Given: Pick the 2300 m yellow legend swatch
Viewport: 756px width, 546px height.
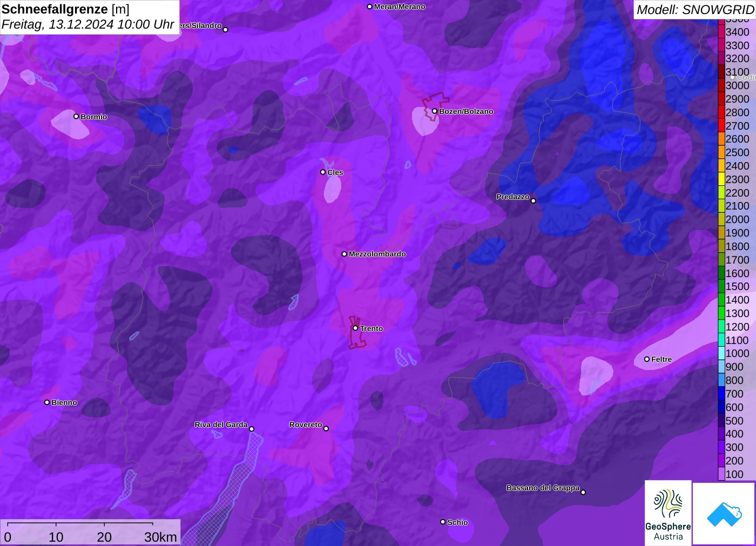Looking at the screenshot, I should (721, 179).
